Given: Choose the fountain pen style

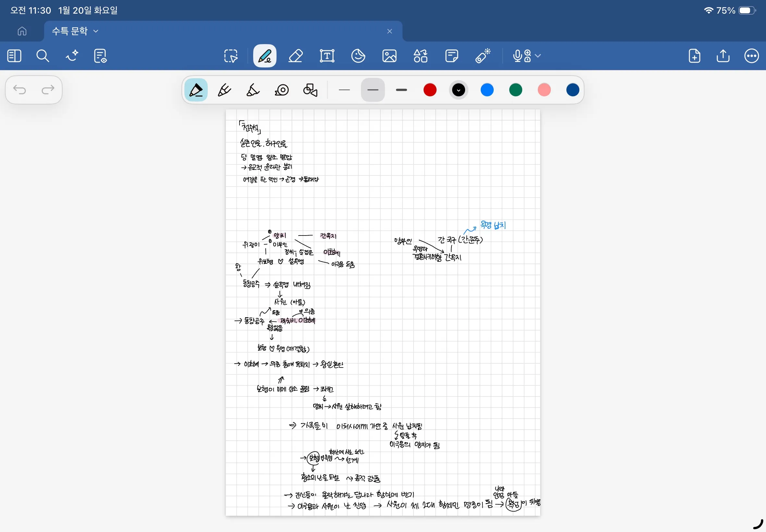Looking at the screenshot, I should [x=196, y=90].
